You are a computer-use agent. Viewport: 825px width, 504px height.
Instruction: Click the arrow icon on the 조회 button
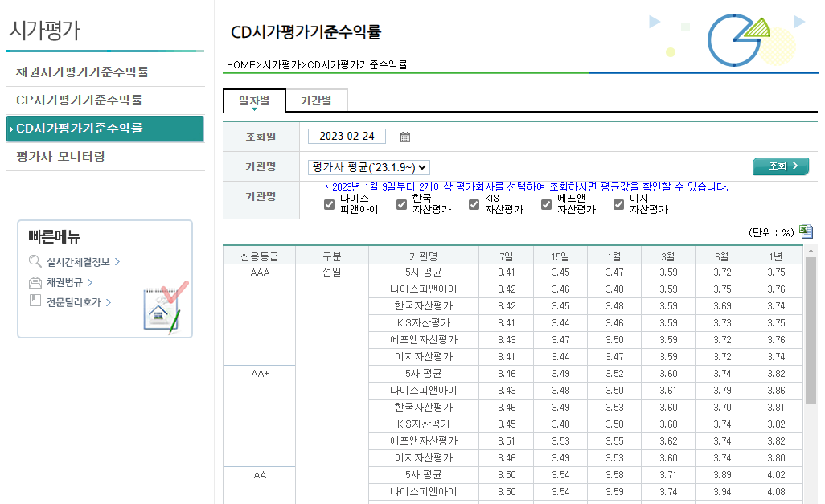[796, 166]
